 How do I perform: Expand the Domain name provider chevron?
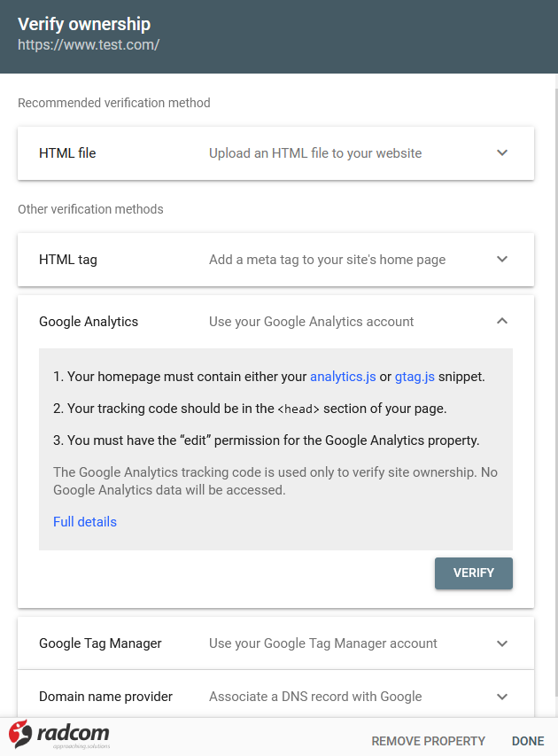coord(502,697)
